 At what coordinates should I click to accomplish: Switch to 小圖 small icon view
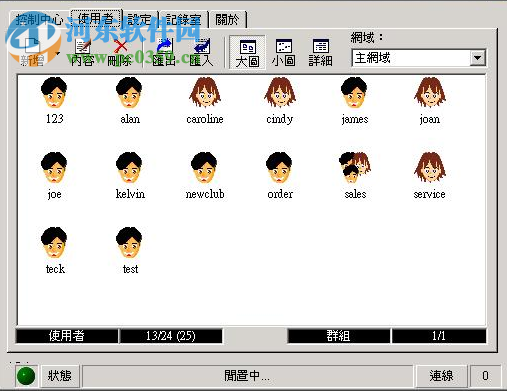pos(284,53)
